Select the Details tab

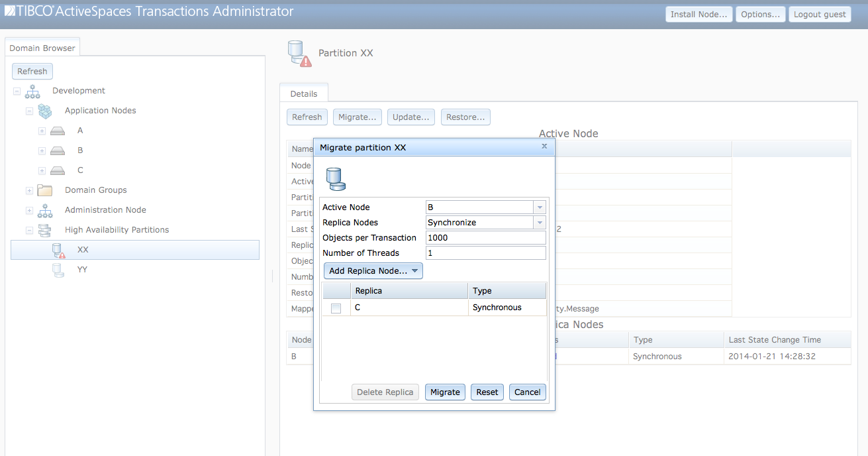point(304,93)
